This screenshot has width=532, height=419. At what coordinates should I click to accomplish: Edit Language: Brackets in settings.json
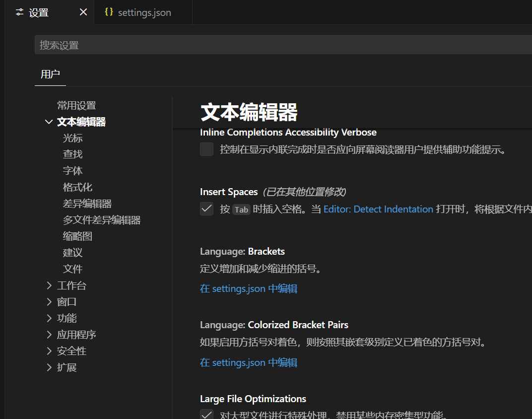(248, 288)
